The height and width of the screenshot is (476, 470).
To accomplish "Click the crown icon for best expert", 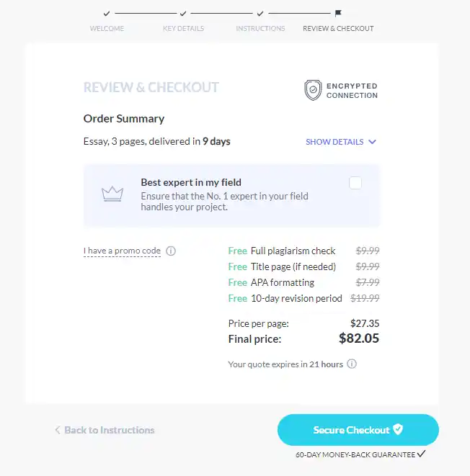I will [112, 194].
